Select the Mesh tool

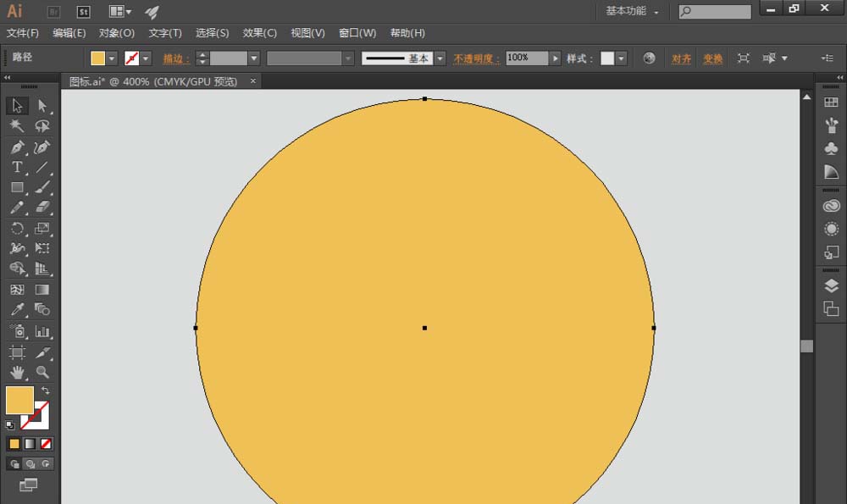(x=17, y=290)
